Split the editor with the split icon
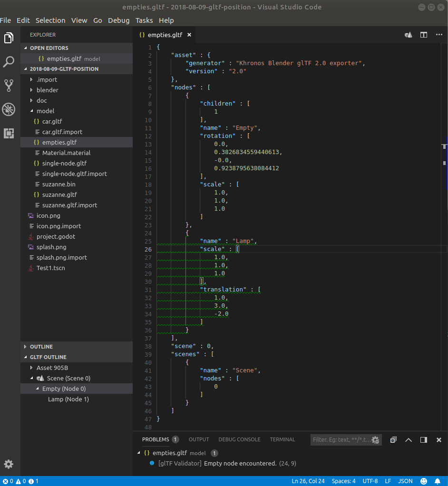The image size is (448, 486). tap(423, 35)
